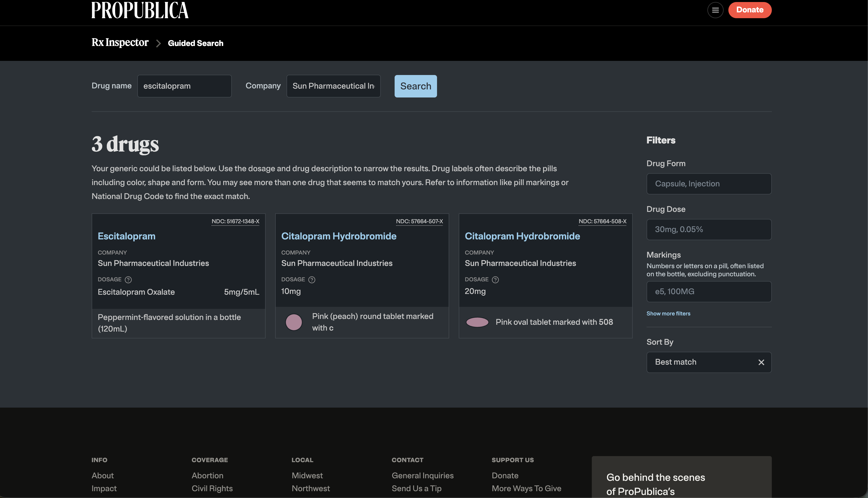Click the breadcrumb chevron after Rx Inspector
868x498 pixels.
point(158,43)
